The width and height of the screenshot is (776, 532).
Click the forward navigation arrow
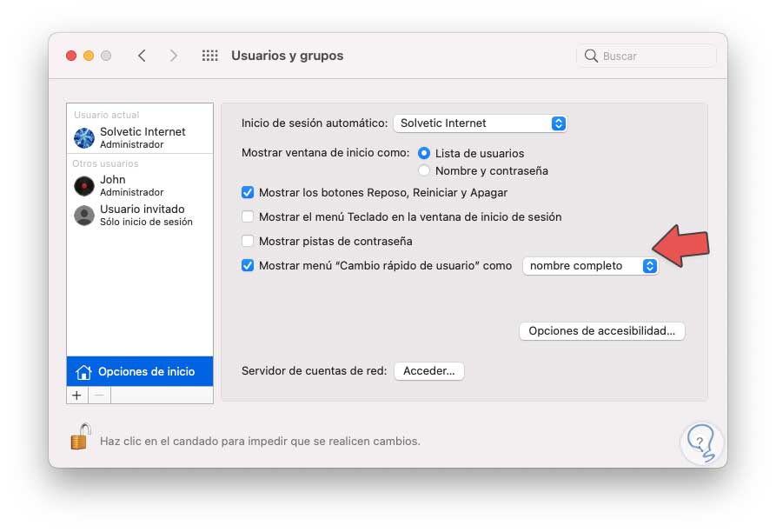tap(174, 56)
